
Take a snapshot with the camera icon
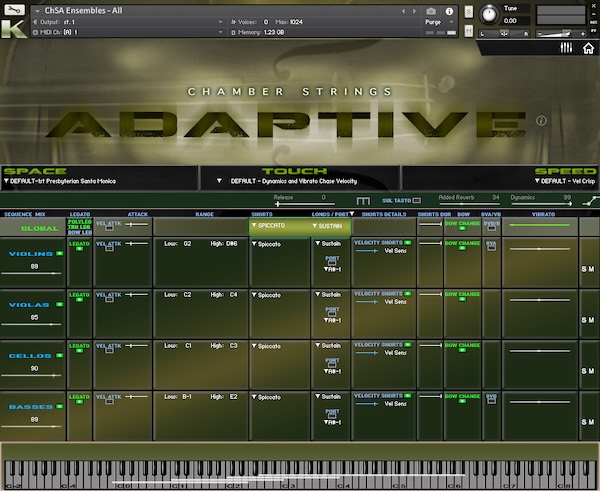[x=430, y=11]
